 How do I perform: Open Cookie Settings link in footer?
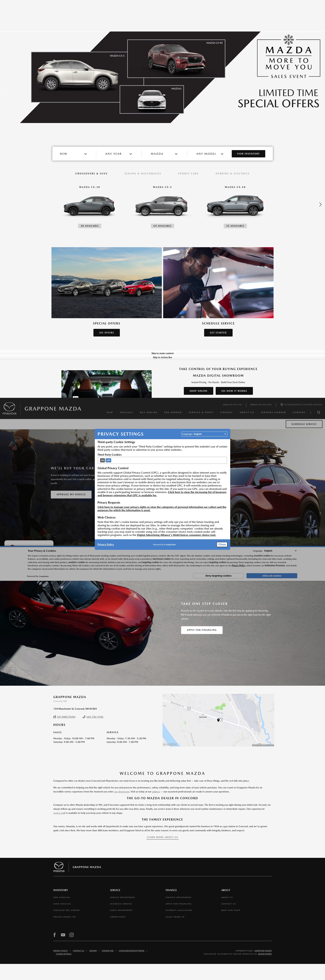63,954
